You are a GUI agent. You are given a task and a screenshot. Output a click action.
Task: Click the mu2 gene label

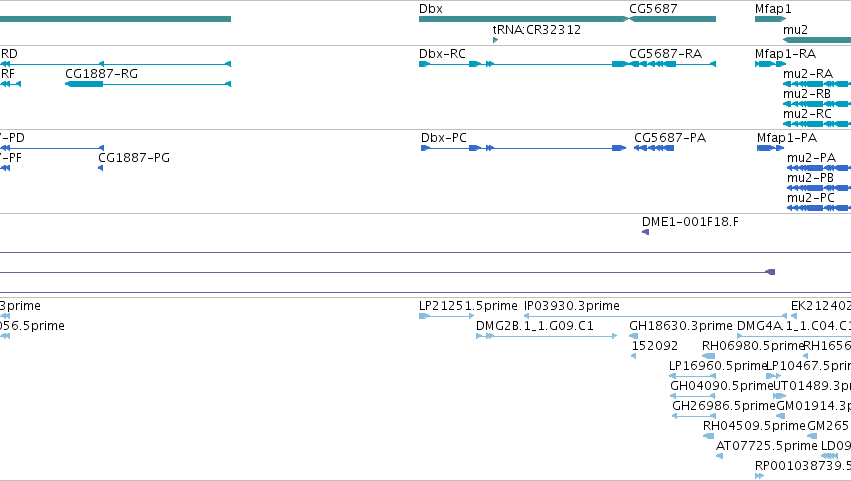(795, 29)
